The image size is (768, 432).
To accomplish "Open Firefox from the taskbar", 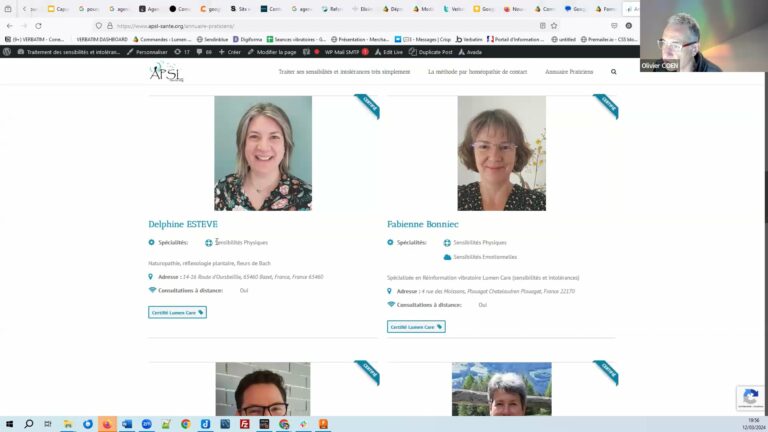I will [107, 424].
